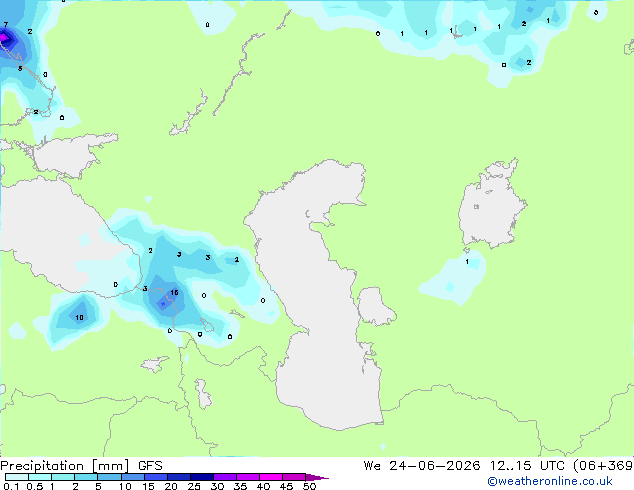Viewport: 634px width, 490px height.
Task: Click the above-50 arrow tip of legend
Action: pos(317,477)
